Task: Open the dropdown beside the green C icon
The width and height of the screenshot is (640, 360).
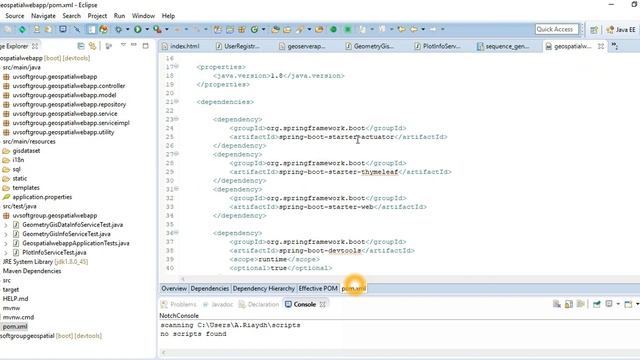Action: tap(263, 29)
